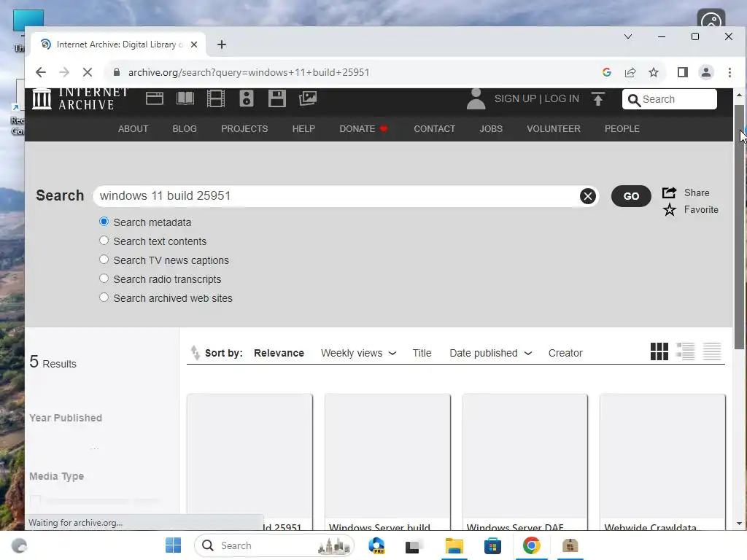
Task: Sort results by Relevance
Action: 279,353
